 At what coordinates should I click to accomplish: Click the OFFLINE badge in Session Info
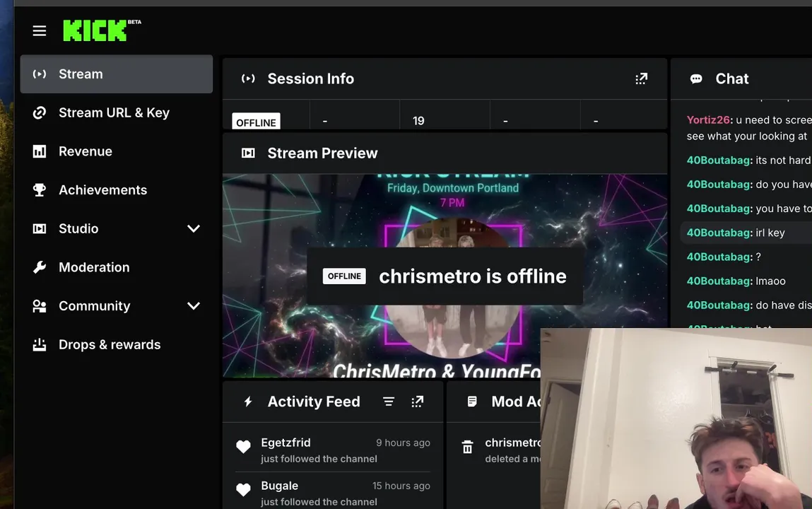tap(256, 122)
